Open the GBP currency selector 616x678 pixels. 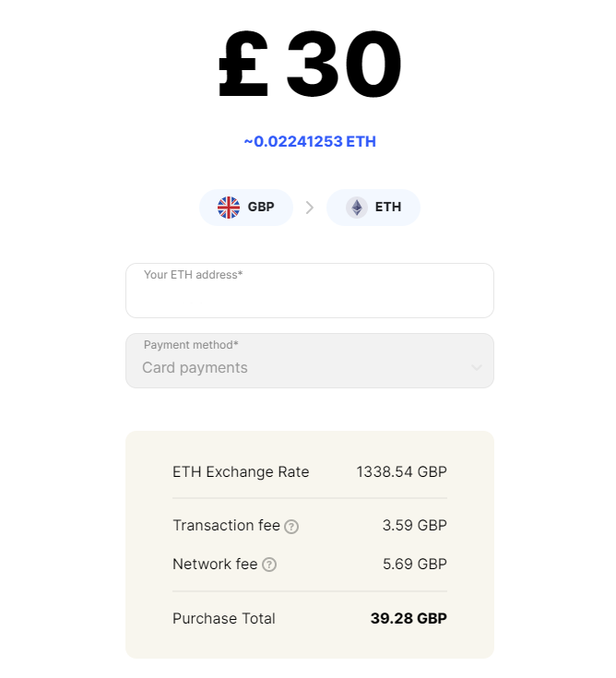[x=246, y=208]
